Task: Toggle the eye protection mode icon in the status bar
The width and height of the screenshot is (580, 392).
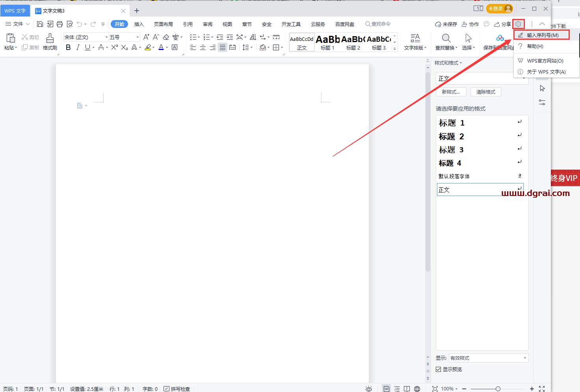Action: click(x=368, y=389)
